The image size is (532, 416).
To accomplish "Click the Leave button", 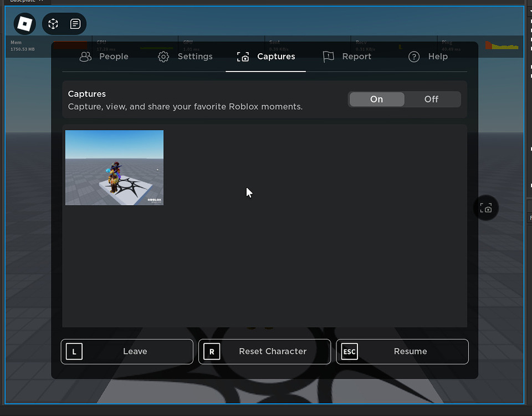I will (126, 351).
